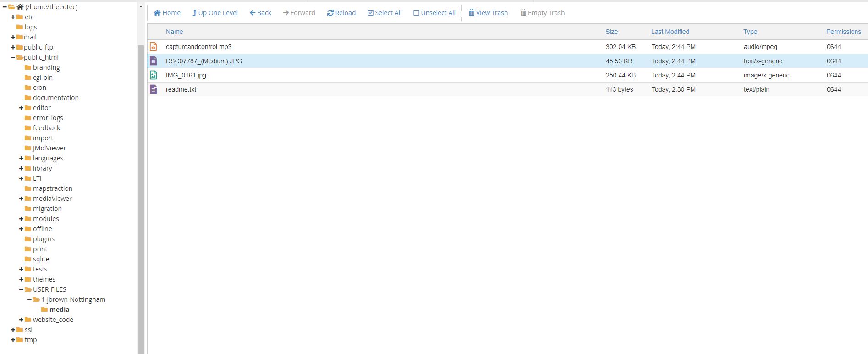The height and width of the screenshot is (354, 868).
Task: Open the cgi-bin folder in tree
Action: (x=43, y=77)
